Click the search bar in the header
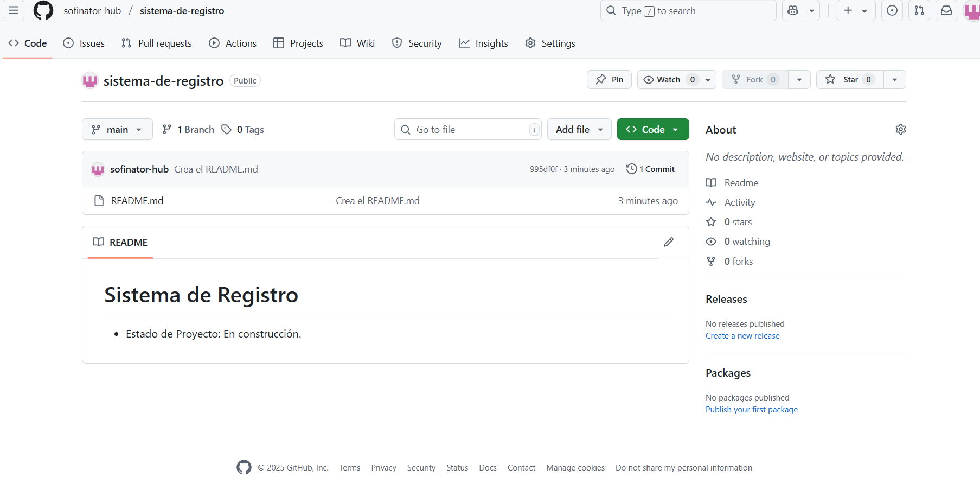Image resolution: width=980 pixels, height=483 pixels. pyautogui.click(x=688, y=10)
